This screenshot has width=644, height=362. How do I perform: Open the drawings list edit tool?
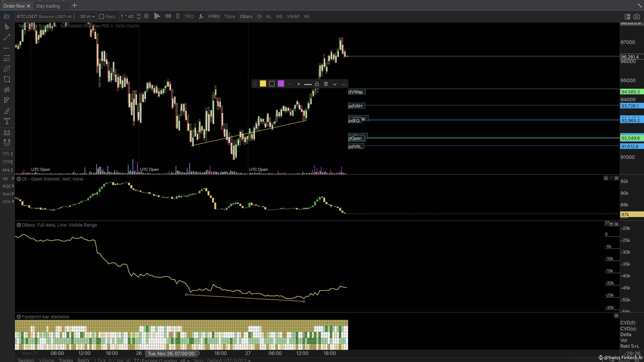[7, 27]
